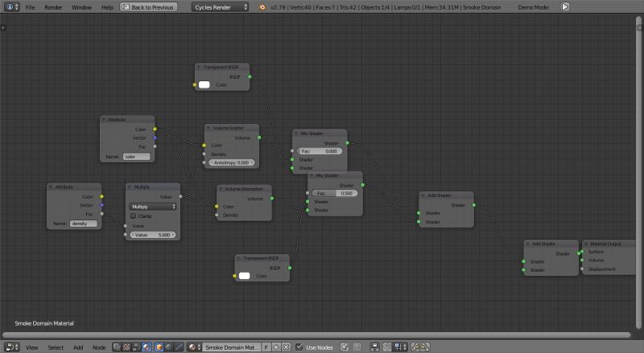Open the Info editor type selector
644x353 pixels.
tap(11, 7)
